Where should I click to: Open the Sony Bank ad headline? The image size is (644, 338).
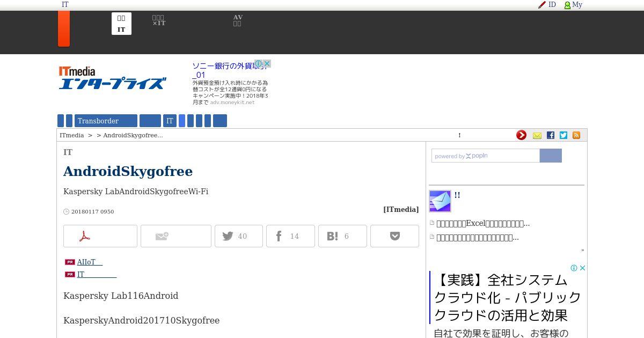[x=230, y=70]
